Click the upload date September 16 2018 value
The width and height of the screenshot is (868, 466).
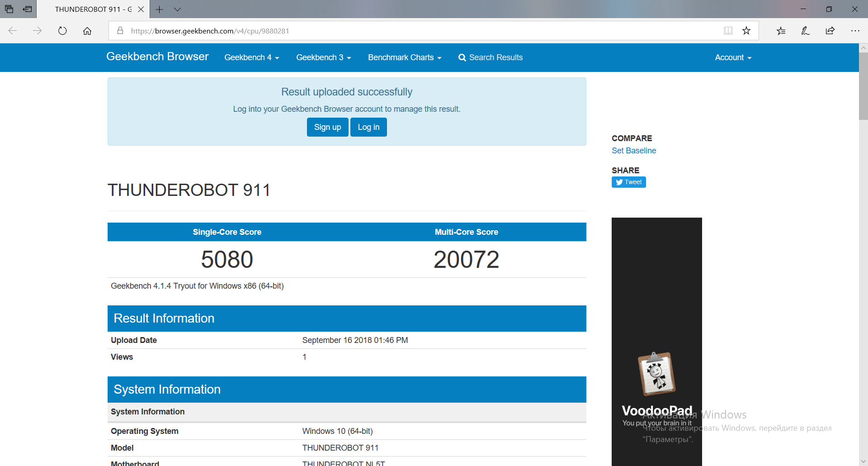point(355,340)
